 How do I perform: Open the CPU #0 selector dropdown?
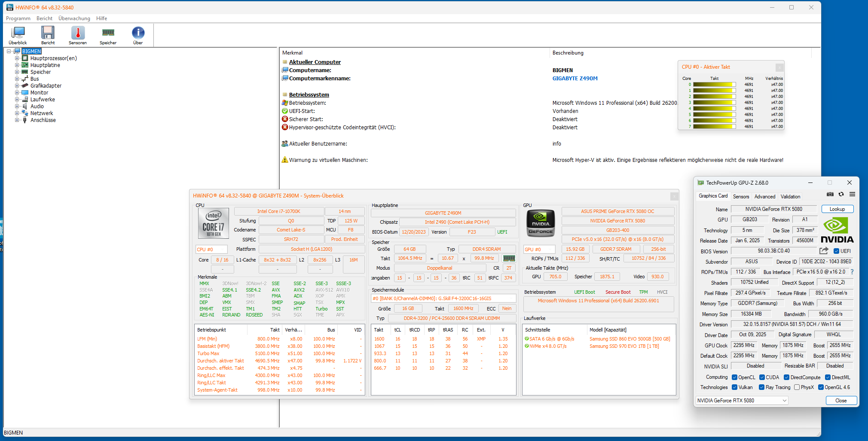pos(212,249)
